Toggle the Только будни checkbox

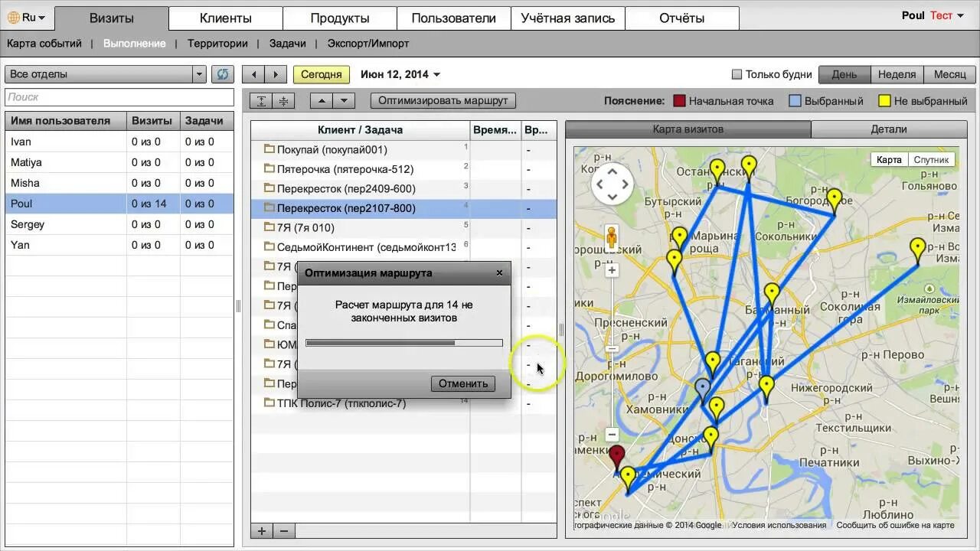(737, 74)
